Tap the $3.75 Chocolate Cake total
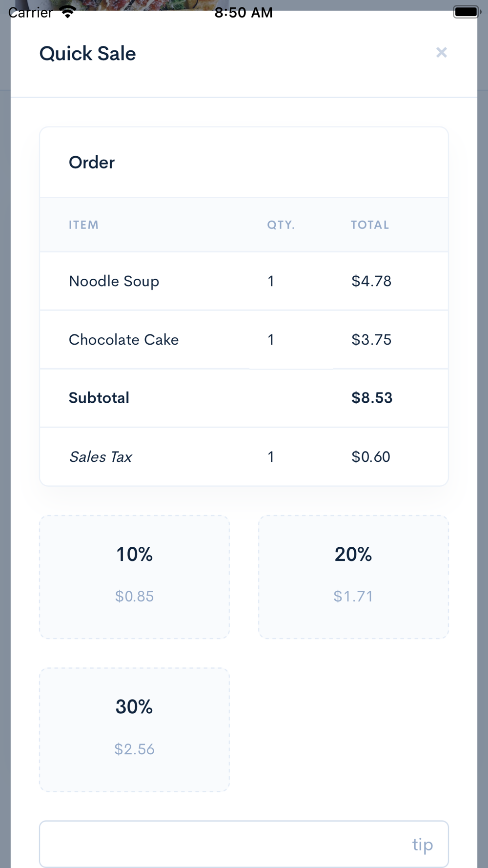Image resolution: width=488 pixels, height=868 pixels. coord(371,340)
